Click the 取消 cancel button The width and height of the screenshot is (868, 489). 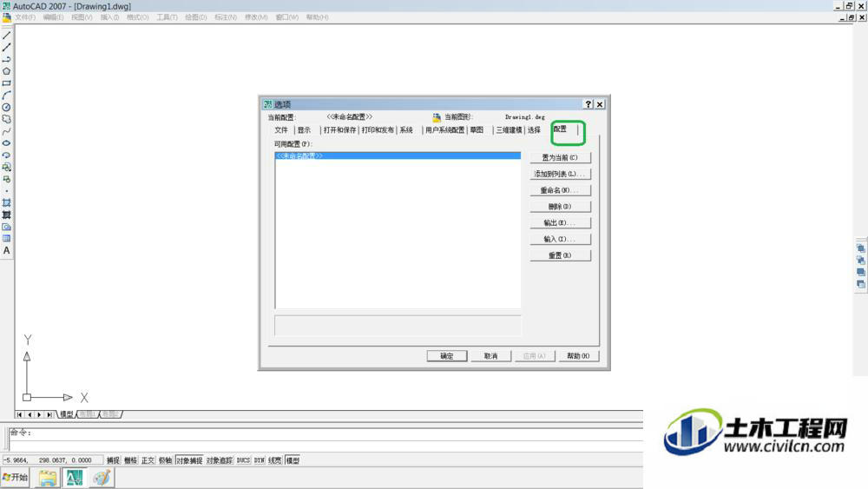(x=490, y=356)
